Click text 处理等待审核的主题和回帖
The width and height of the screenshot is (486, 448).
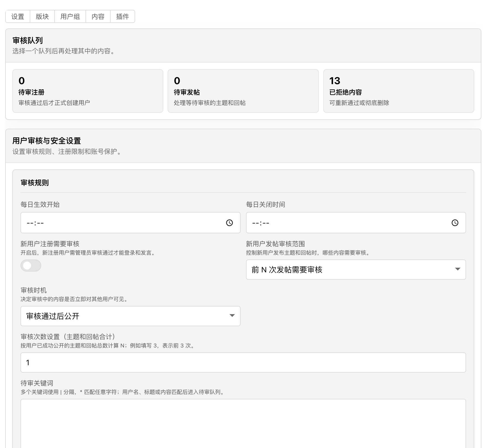coord(210,103)
